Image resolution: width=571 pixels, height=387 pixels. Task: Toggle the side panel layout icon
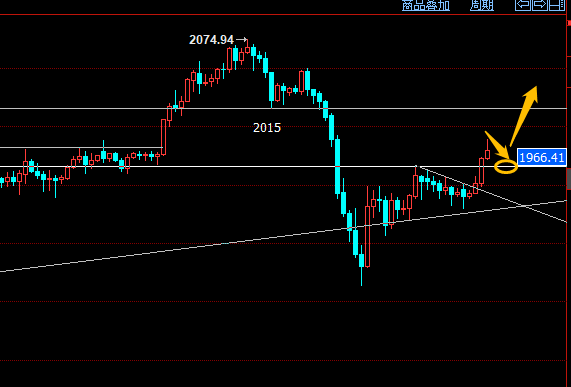[557, 5]
